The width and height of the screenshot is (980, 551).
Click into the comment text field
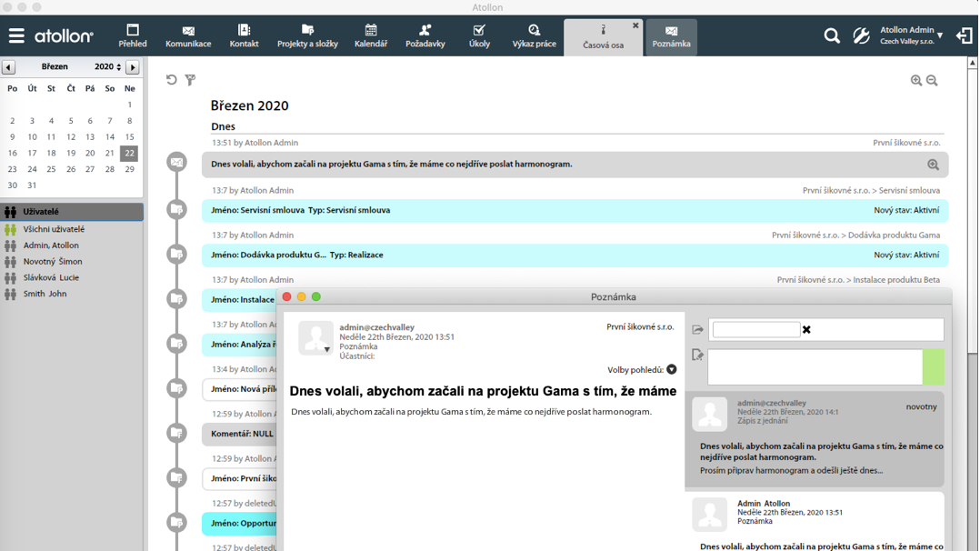pos(815,367)
